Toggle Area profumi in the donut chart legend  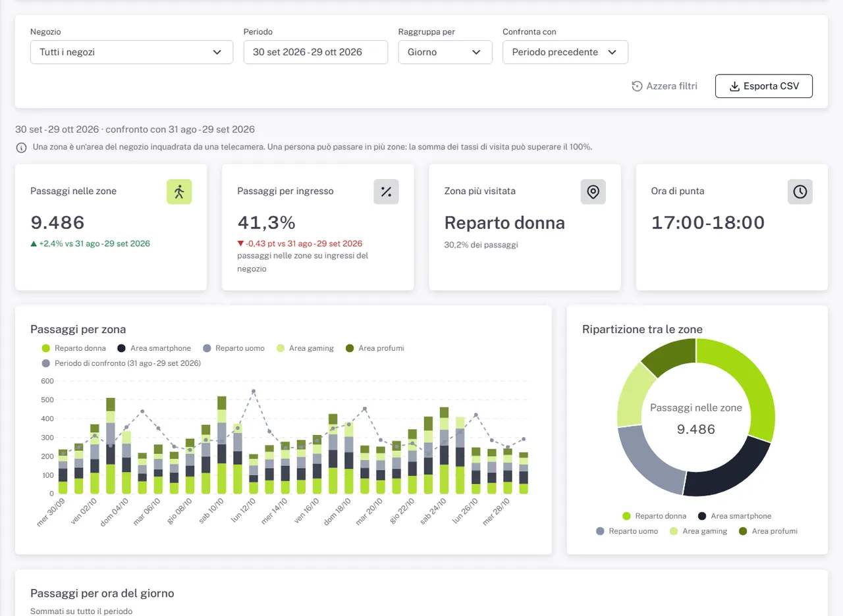[768, 531]
